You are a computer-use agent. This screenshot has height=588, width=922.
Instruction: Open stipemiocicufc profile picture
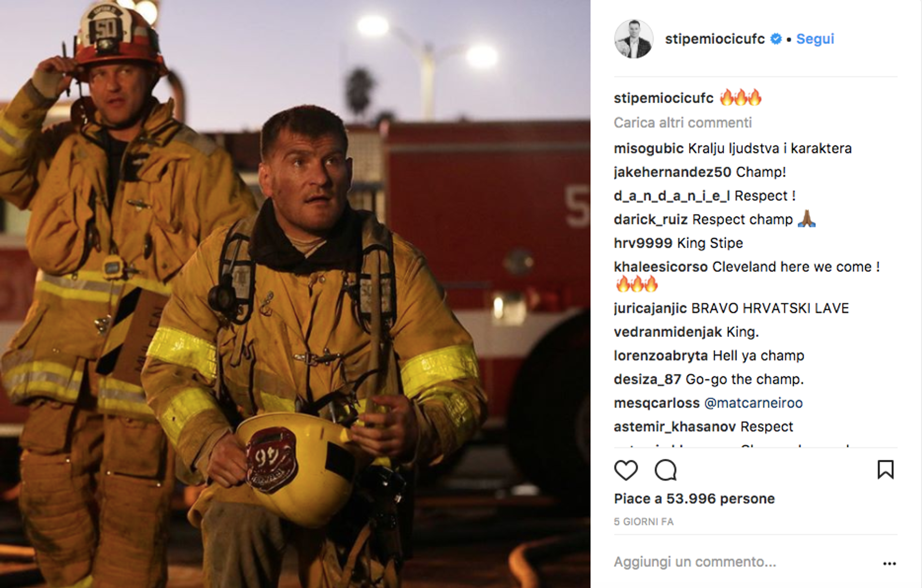pyautogui.click(x=633, y=39)
